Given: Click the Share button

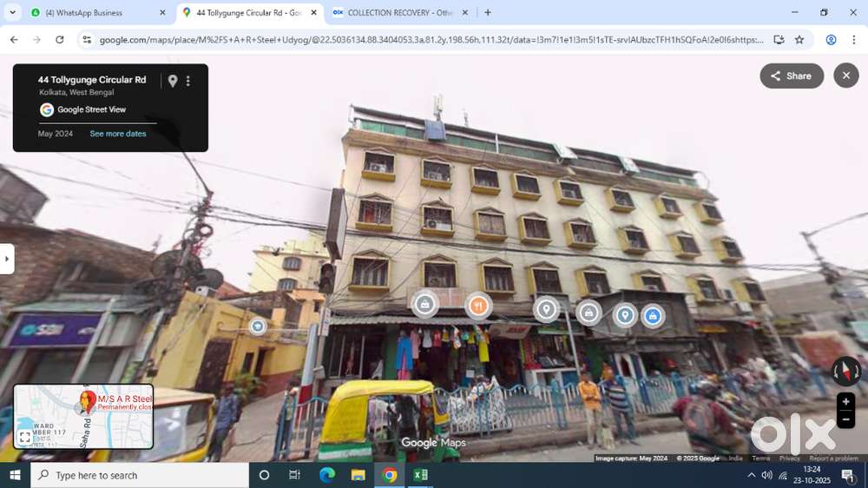Looking at the screenshot, I should pyautogui.click(x=791, y=76).
